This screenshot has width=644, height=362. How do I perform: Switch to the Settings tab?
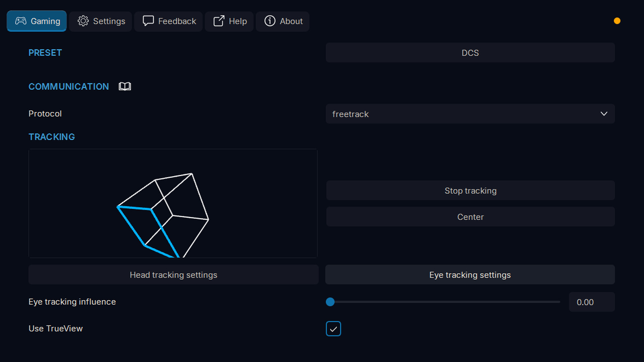pyautogui.click(x=101, y=21)
